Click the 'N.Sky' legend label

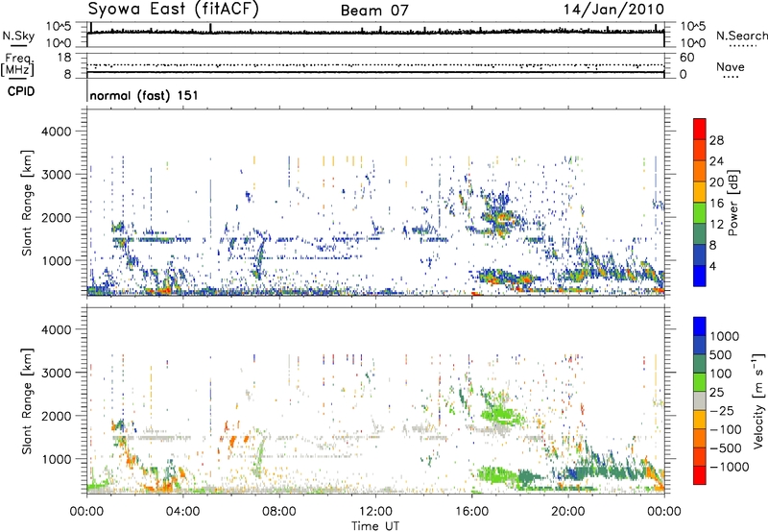tap(18, 36)
